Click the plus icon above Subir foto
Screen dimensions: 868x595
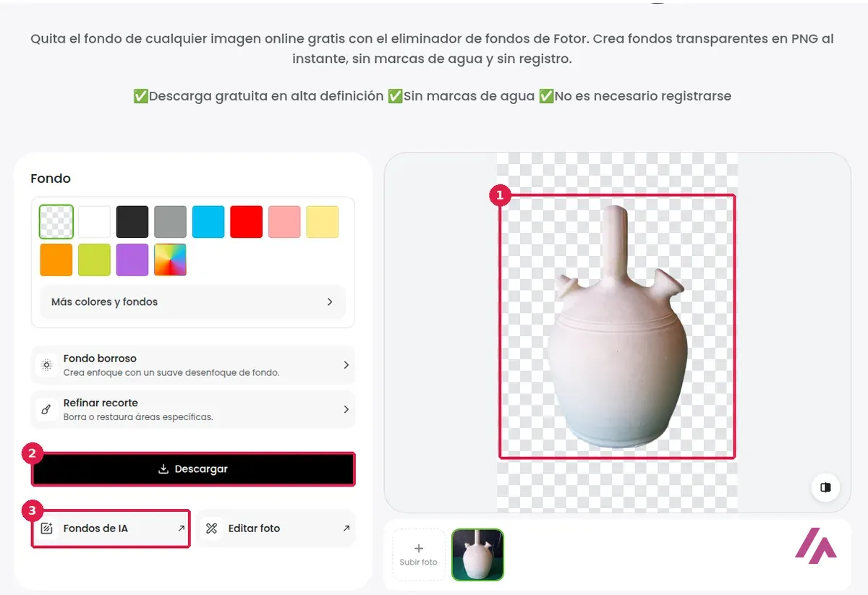(419, 548)
